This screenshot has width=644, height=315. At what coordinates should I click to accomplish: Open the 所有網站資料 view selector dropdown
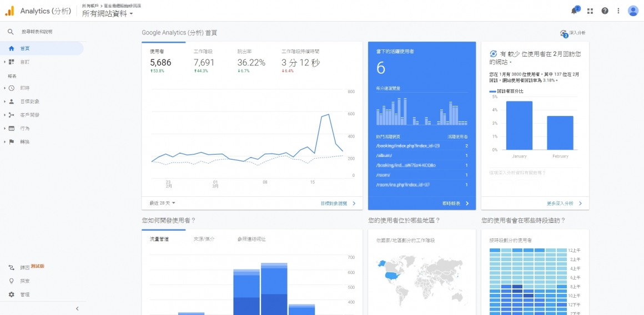click(x=108, y=14)
